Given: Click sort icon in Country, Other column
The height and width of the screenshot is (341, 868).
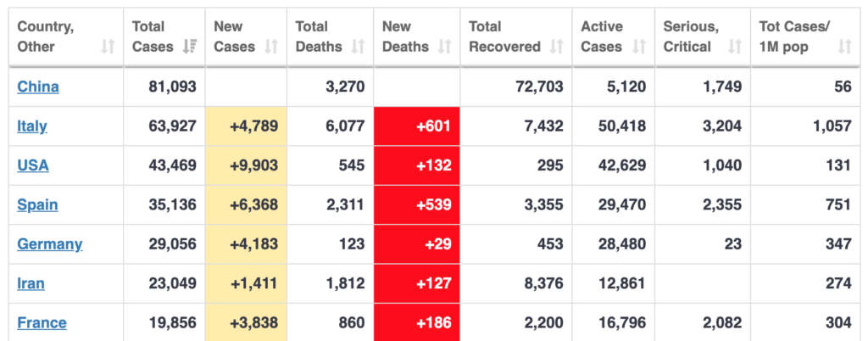Looking at the screenshot, I should (x=108, y=47).
